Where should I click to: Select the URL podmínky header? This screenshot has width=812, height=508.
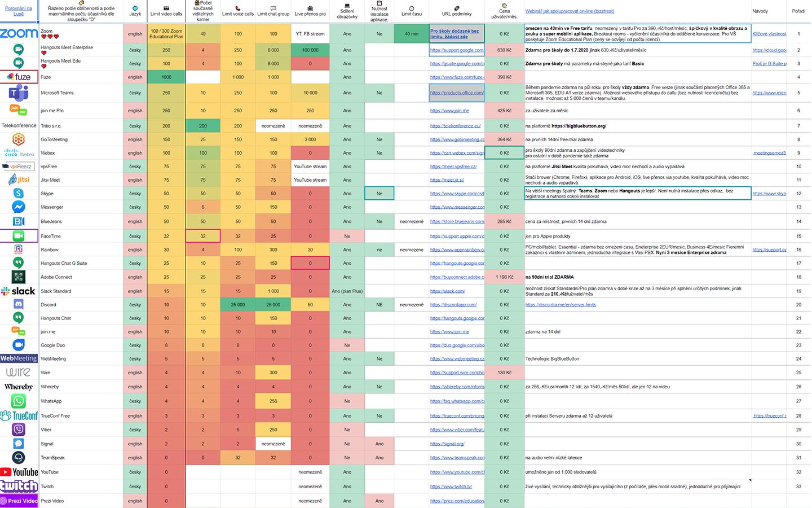point(457,11)
